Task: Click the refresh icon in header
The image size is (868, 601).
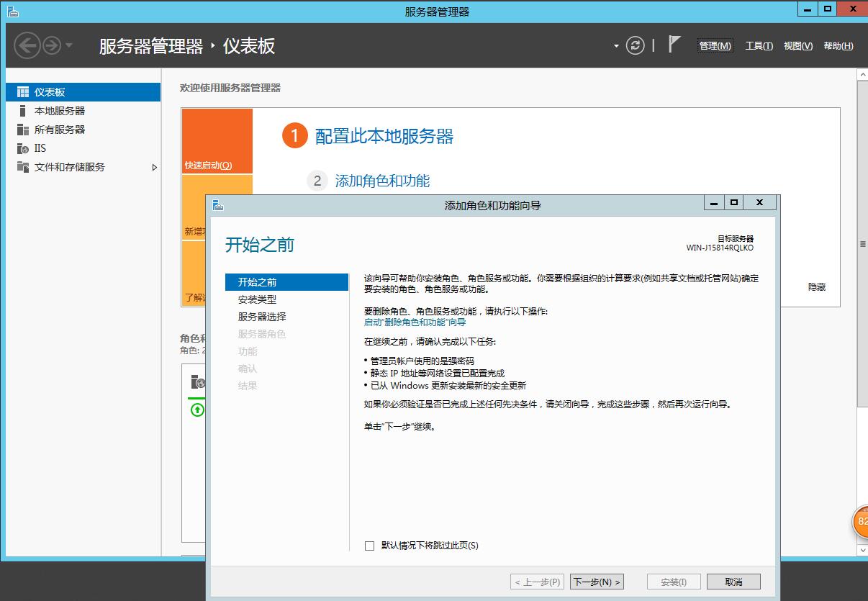Action: coord(635,46)
